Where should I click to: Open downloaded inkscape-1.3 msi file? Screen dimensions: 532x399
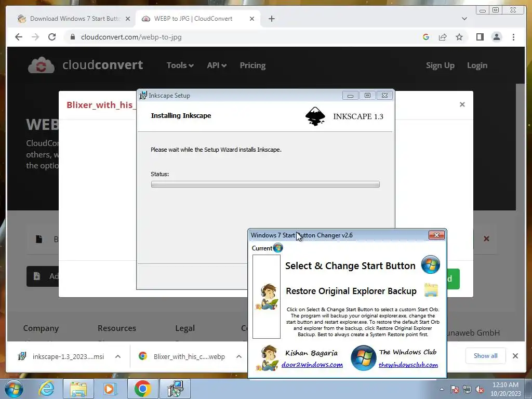pos(61,356)
